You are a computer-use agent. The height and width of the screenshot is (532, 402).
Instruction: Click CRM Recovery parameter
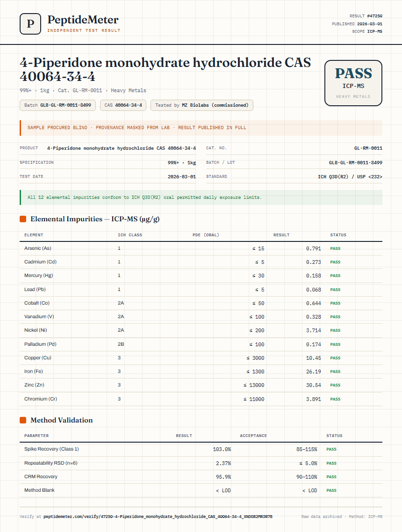point(41,476)
